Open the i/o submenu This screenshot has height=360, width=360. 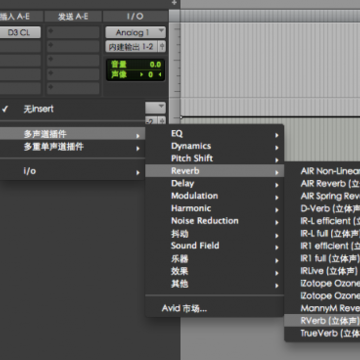pyautogui.click(x=72, y=171)
